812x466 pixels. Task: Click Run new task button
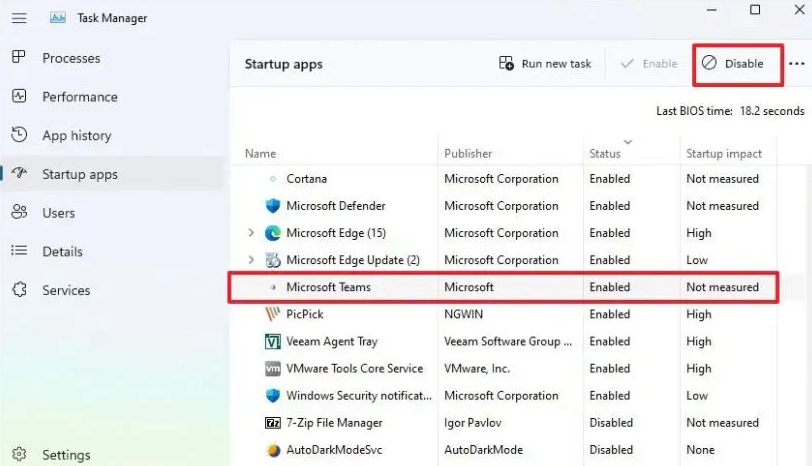tap(545, 64)
